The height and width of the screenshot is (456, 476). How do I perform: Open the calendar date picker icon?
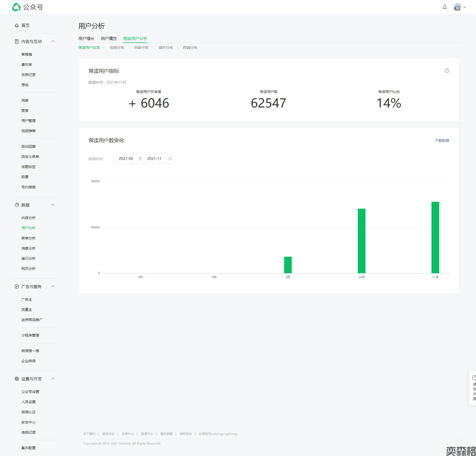[170, 159]
